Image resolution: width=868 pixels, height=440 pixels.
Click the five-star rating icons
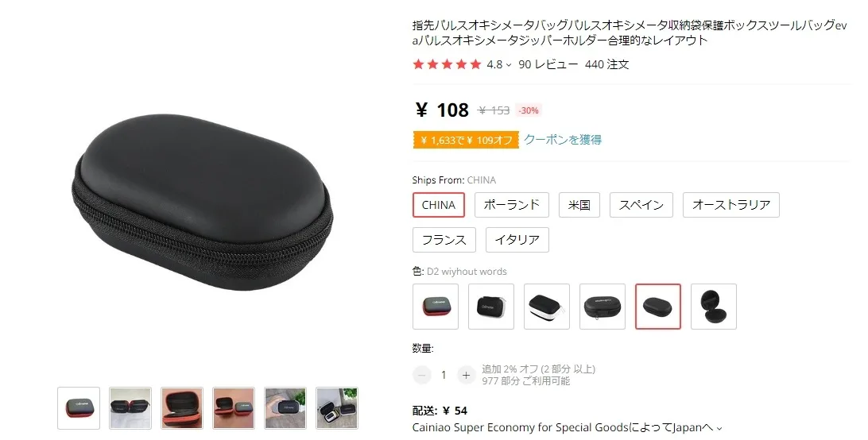tap(447, 65)
